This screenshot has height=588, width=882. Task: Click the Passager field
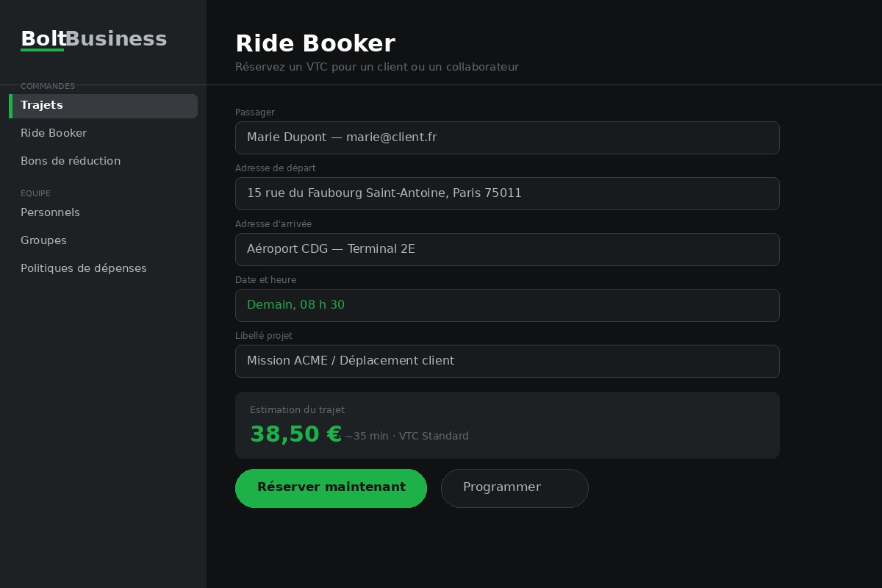(507, 137)
